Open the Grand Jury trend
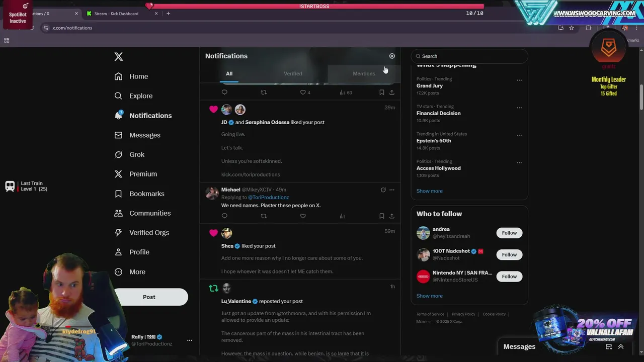Image resolution: width=644 pixels, height=362 pixels. 429,86
